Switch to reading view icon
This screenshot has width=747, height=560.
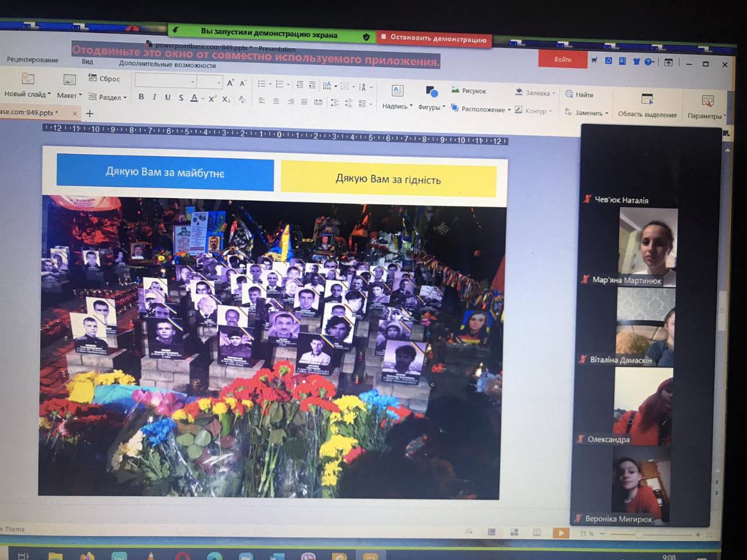click(536, 533)
